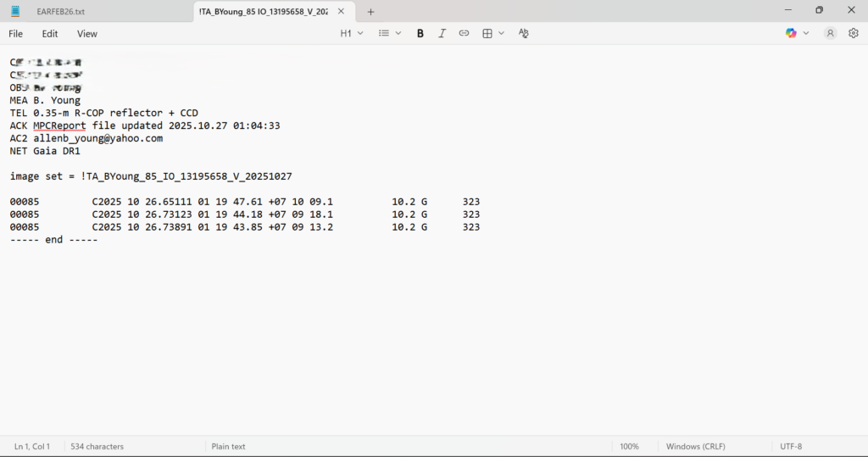Open the Windows (CRLF) line ending selector
The image size is (868, 457).
click(695, 446)
